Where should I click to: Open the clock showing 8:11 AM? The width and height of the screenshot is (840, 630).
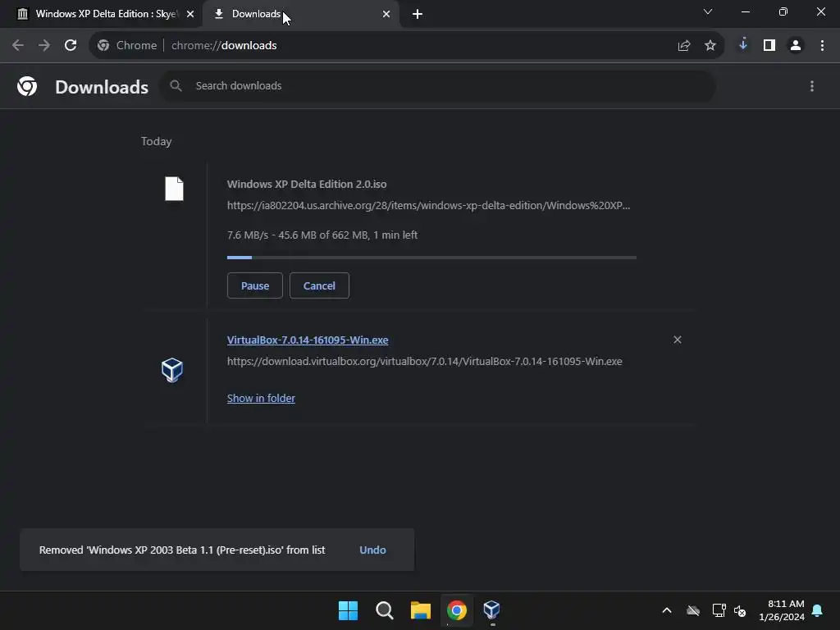pos(782,610)
